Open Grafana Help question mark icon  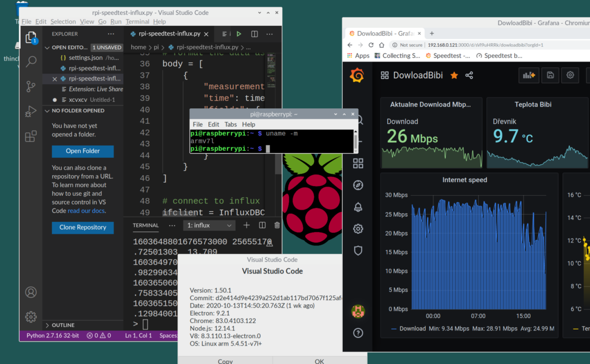(358, 333)
